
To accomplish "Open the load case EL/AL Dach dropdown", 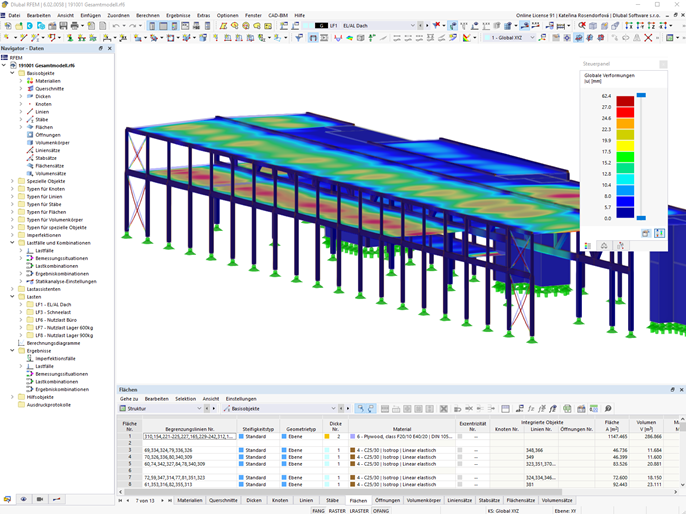I will tap(412, 26).
